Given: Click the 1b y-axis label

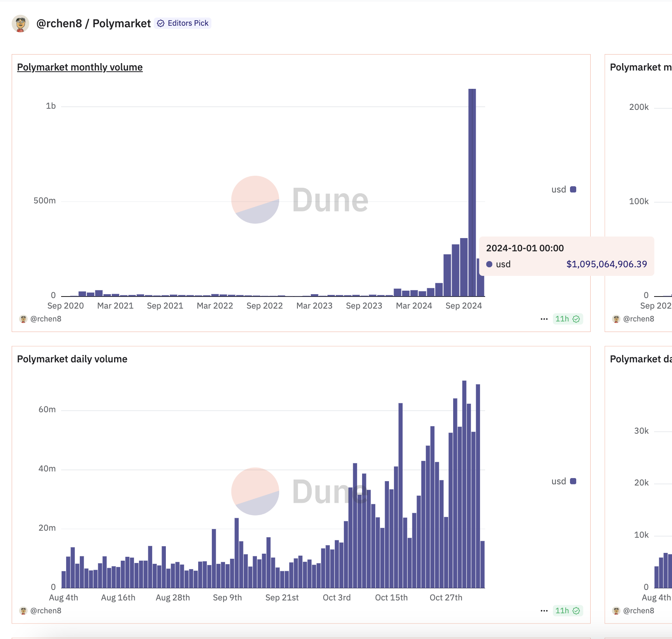Looking at the screenshot, I should coord(51,106).
